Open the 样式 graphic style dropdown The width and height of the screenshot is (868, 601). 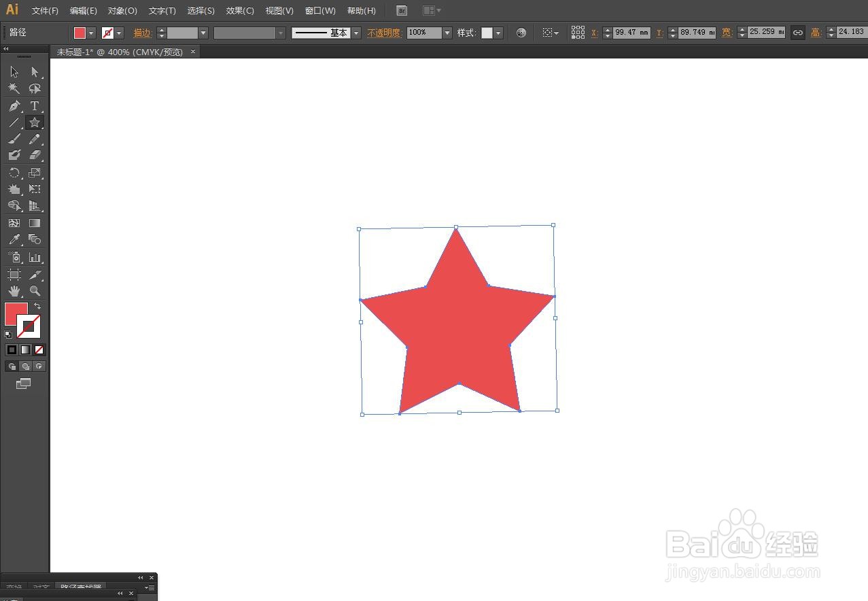click(x=498, y=33)
